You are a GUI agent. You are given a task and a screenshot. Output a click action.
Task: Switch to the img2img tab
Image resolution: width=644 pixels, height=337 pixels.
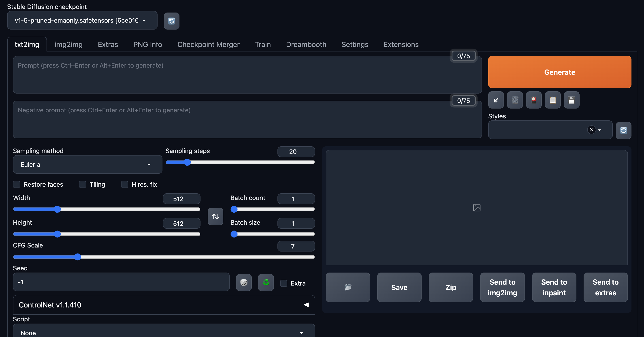[x=68, y=45]
